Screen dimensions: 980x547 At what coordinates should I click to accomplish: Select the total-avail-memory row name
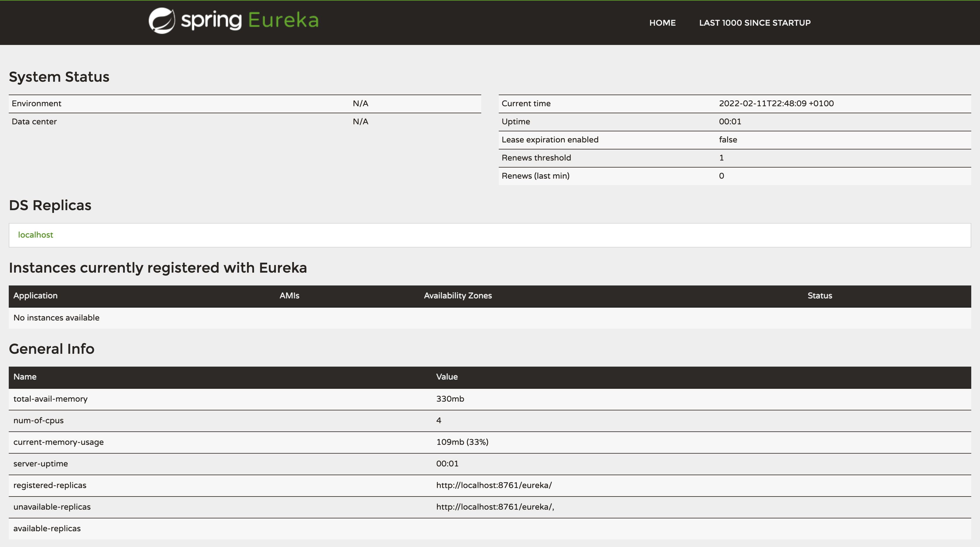[x=50, y=399]
